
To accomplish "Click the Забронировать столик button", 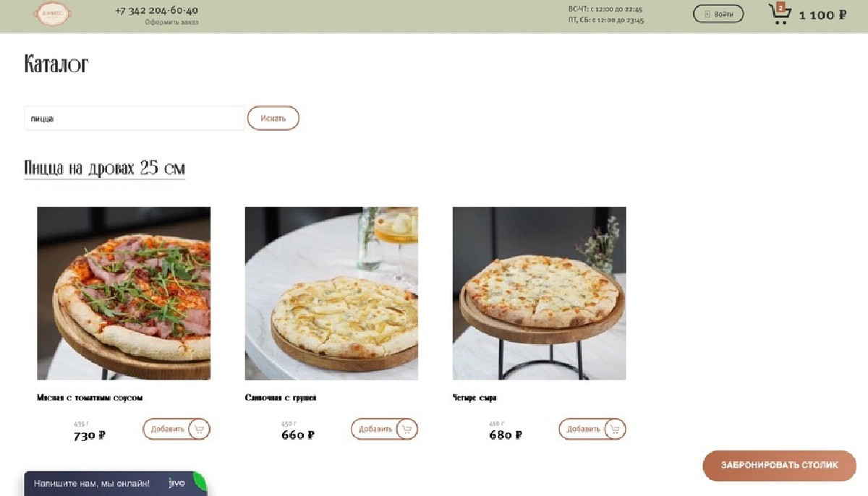I will [779, 465].
